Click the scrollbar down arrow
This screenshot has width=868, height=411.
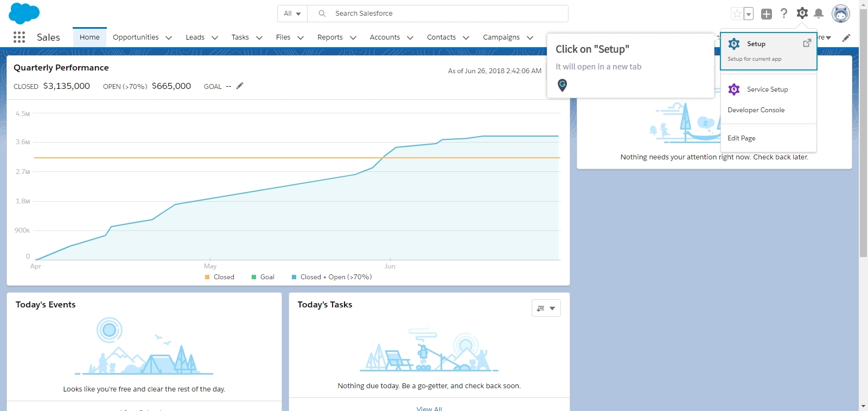[863, 406]
